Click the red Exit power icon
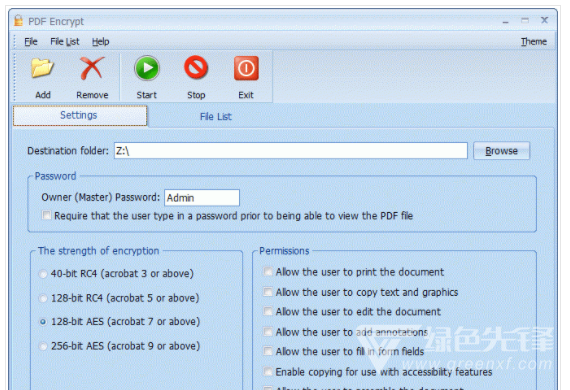Viewport: 570px width, 390px height. (246, 68)
